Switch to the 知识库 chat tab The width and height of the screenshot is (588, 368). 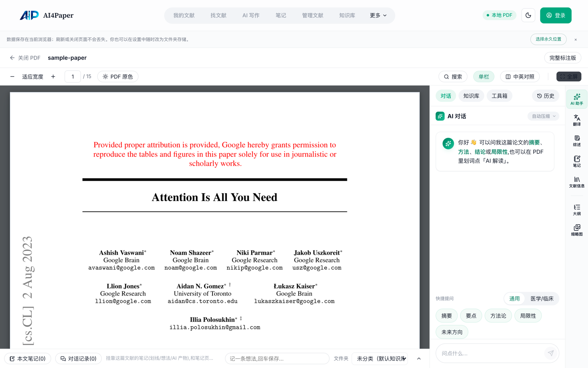(x=471, y=96)
